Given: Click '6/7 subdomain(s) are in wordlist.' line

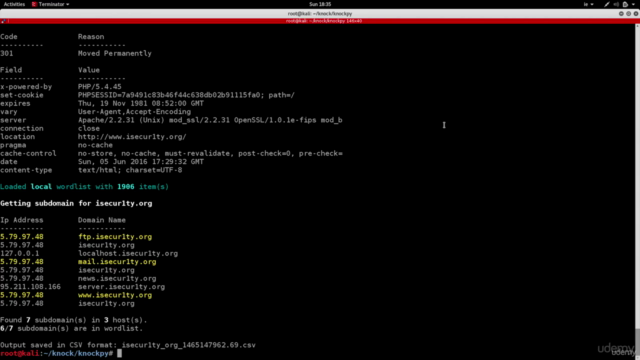Looking at the screenshot, I should pyautogui.click(x=71, y=329).
